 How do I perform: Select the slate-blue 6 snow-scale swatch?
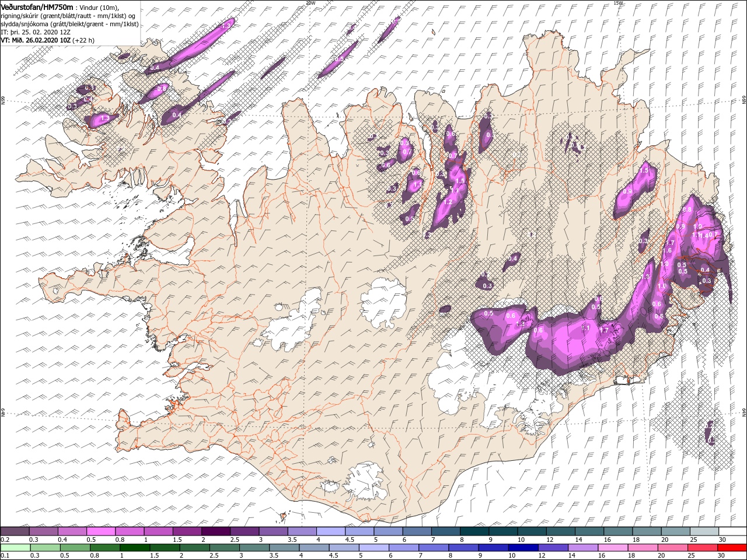click(x=417, y=531)
